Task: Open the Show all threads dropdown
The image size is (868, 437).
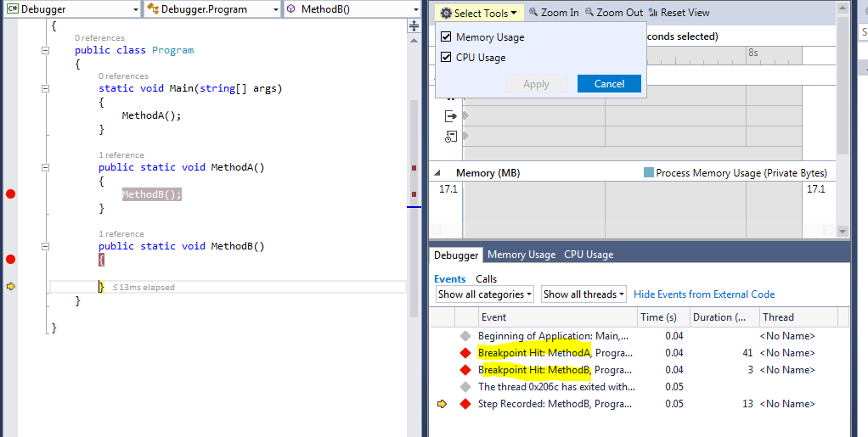Action: point(583,294)
